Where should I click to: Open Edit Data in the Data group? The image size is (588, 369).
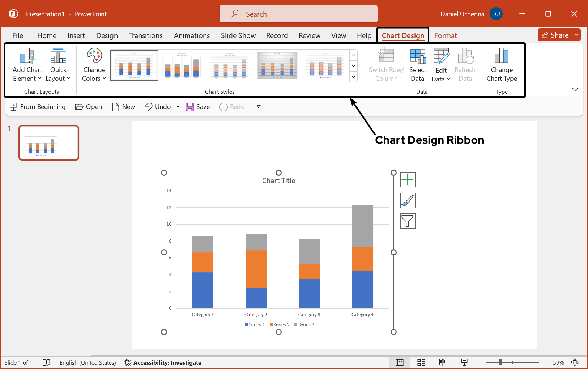click(x=440, y=65)
